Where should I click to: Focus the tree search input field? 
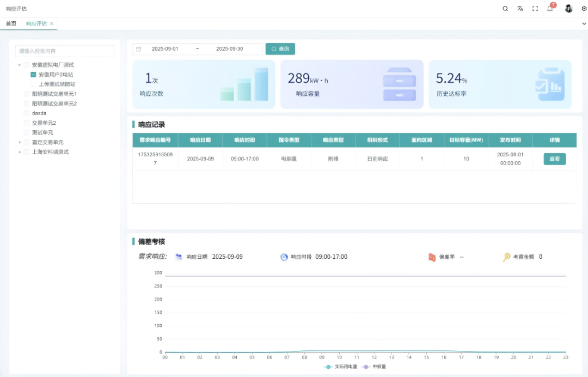click(x=65, y=51)
